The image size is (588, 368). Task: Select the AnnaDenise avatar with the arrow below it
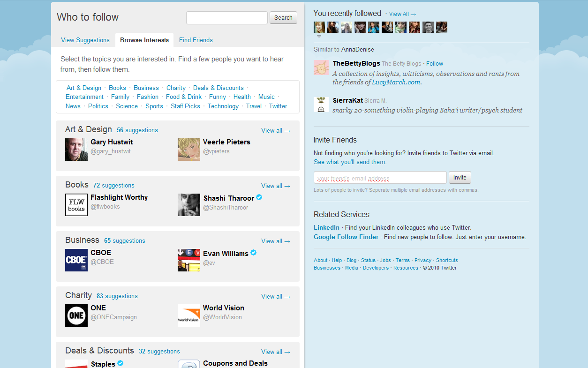(x=319, y=27)
